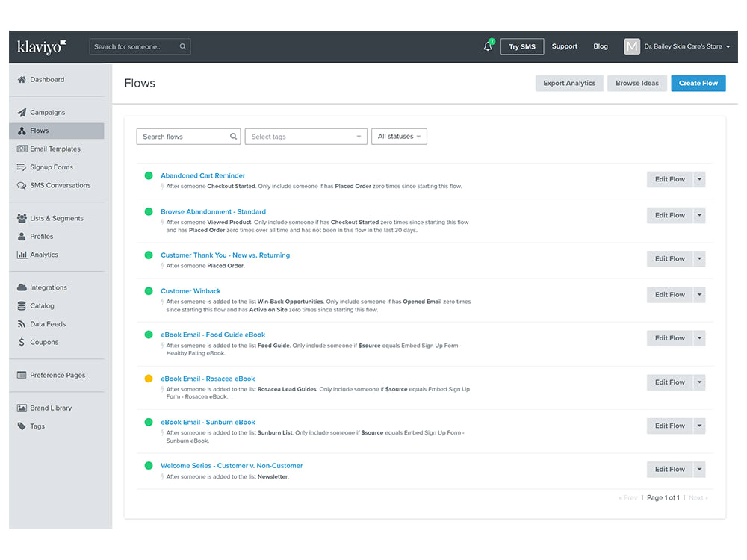Open the Browse Abandonment - Standard flow
The width and height of the screenshot is (747, 560).
[213, 211]
